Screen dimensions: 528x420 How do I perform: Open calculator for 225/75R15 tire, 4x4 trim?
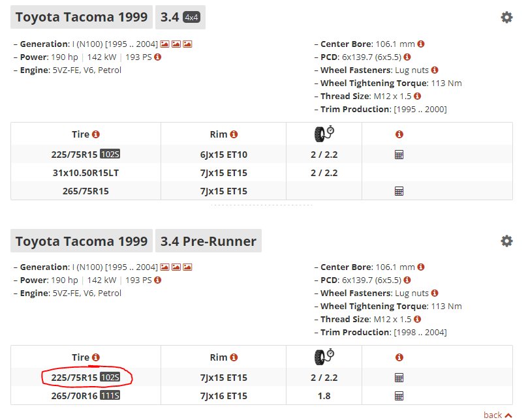[x=399, y=155]
